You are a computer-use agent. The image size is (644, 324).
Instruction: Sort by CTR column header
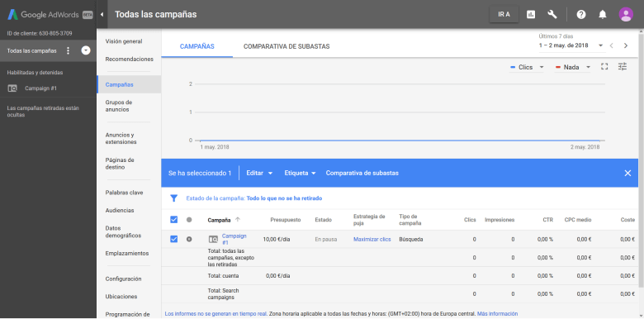(548, 220)
